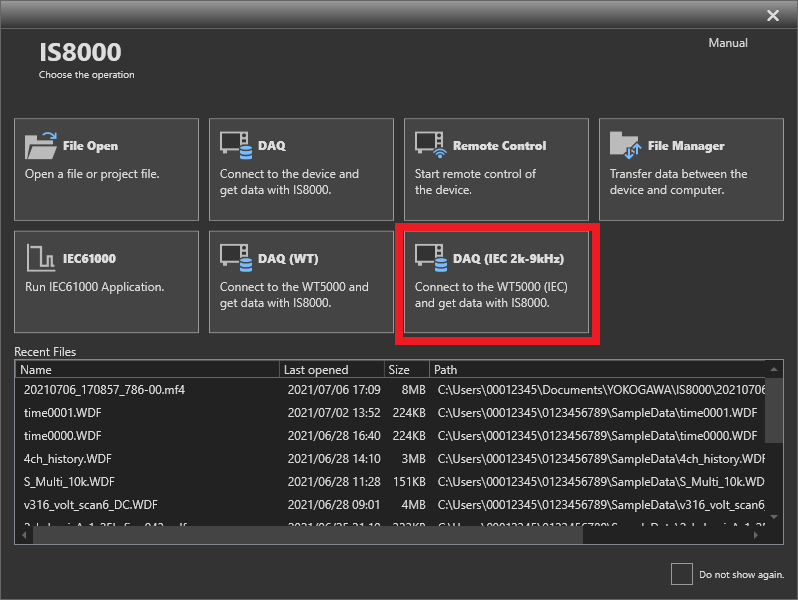798x600 pixels.
Task: Enable the 'Do not show again' checkbox
Action: (x=681, y=574)
